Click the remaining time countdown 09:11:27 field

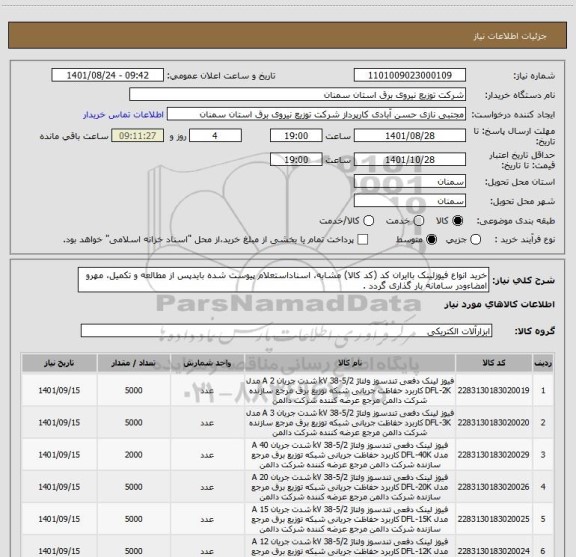(137, 136)
